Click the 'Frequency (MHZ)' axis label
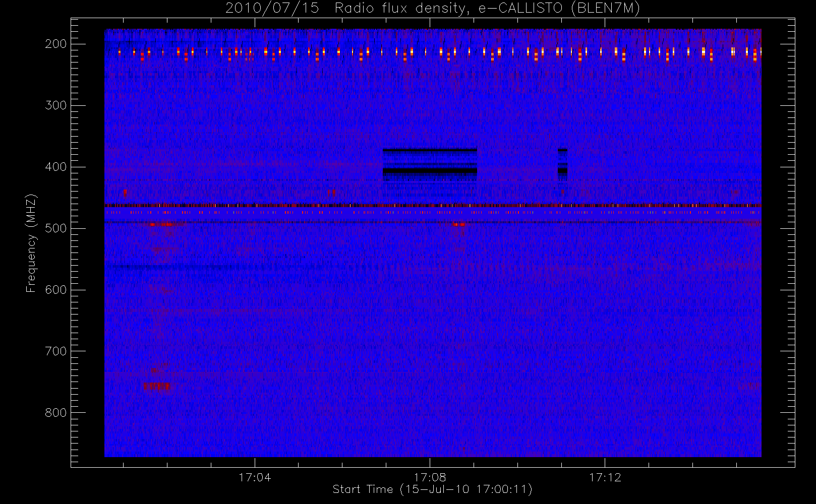The width and height of the screenshot is (816, 504). point(31,243)
